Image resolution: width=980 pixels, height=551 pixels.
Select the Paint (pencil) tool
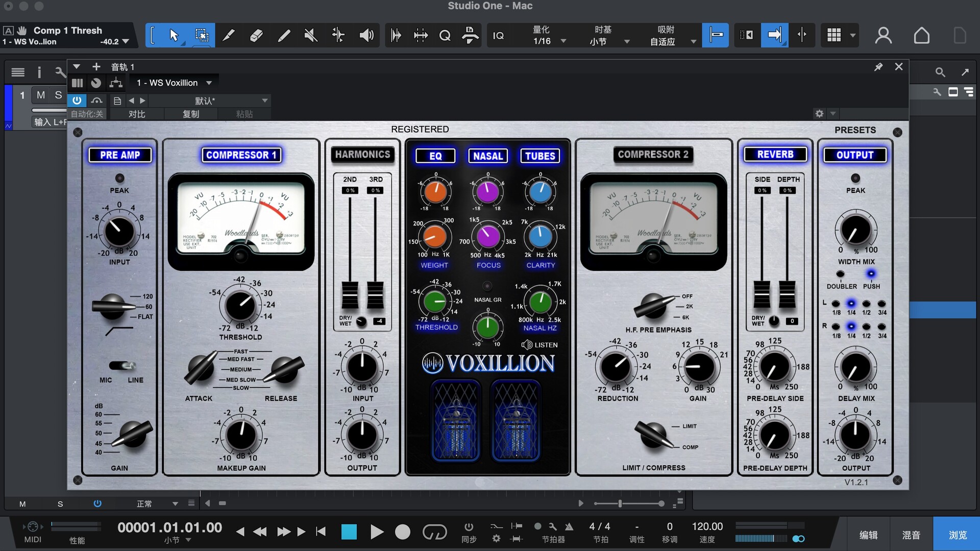click(x=284, y=35)
